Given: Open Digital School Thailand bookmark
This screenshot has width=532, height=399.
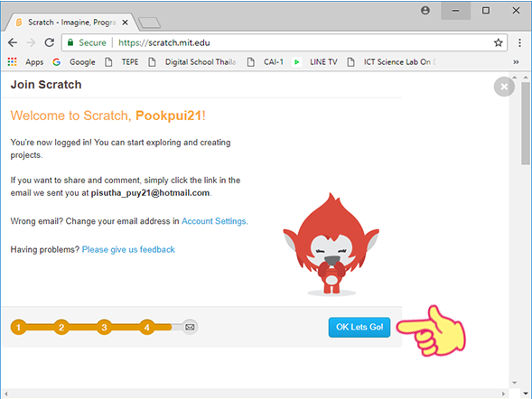Looking at the screenshot, I should point(191,62).
